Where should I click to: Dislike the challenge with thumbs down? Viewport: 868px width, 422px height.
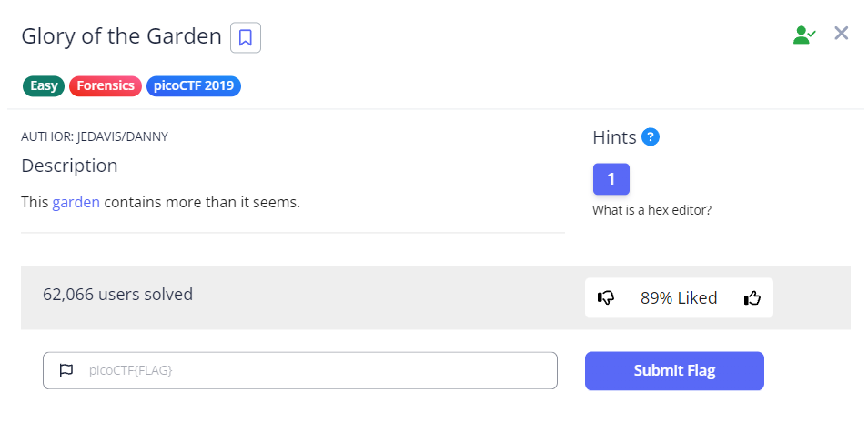606,298
